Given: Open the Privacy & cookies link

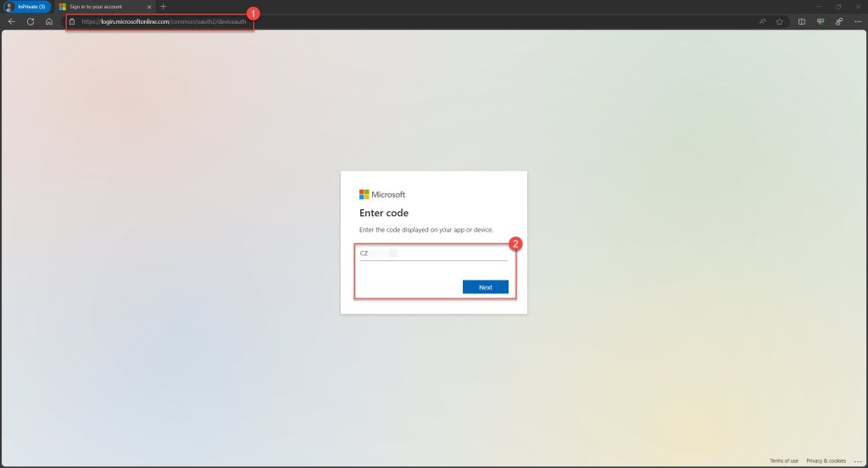Looking at the screenshot, I should coord(826,461).
